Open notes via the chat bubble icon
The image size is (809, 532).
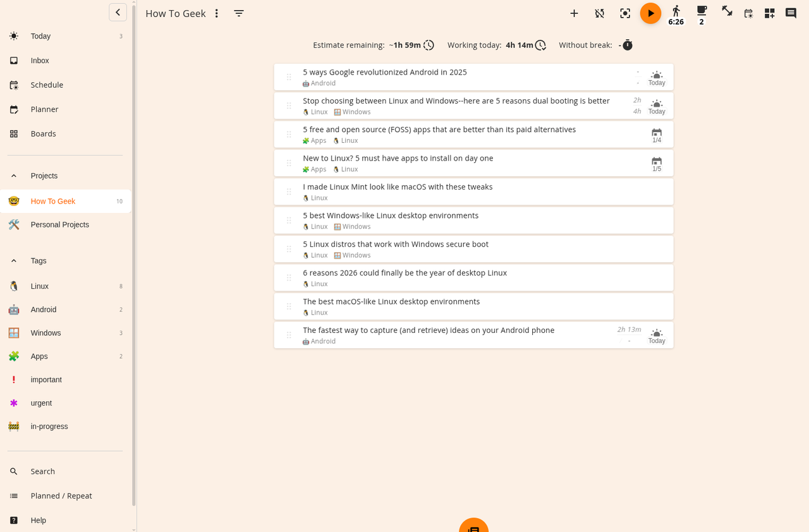point(791,13)
